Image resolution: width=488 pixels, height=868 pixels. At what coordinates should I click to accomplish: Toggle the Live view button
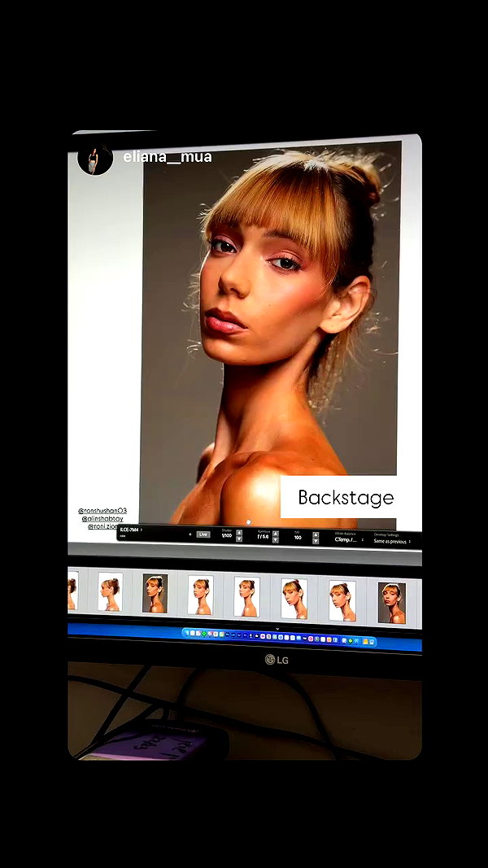tap(203, 534)
